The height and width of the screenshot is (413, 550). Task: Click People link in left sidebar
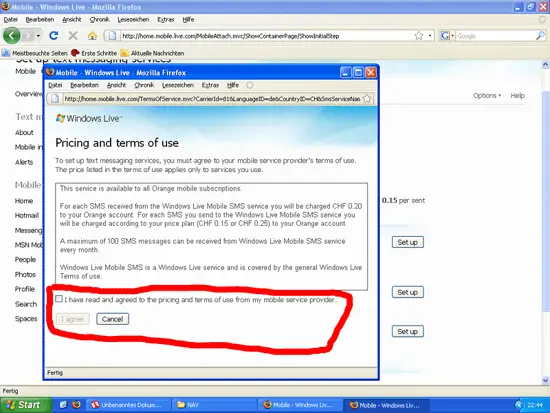[25, 260]
